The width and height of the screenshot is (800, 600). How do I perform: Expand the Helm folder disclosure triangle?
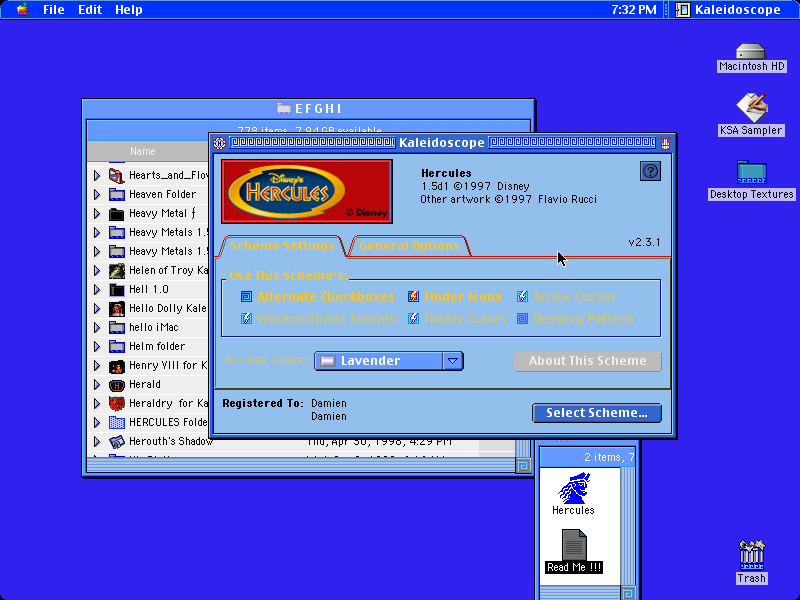pyautogui.click(x=97, y=347)
